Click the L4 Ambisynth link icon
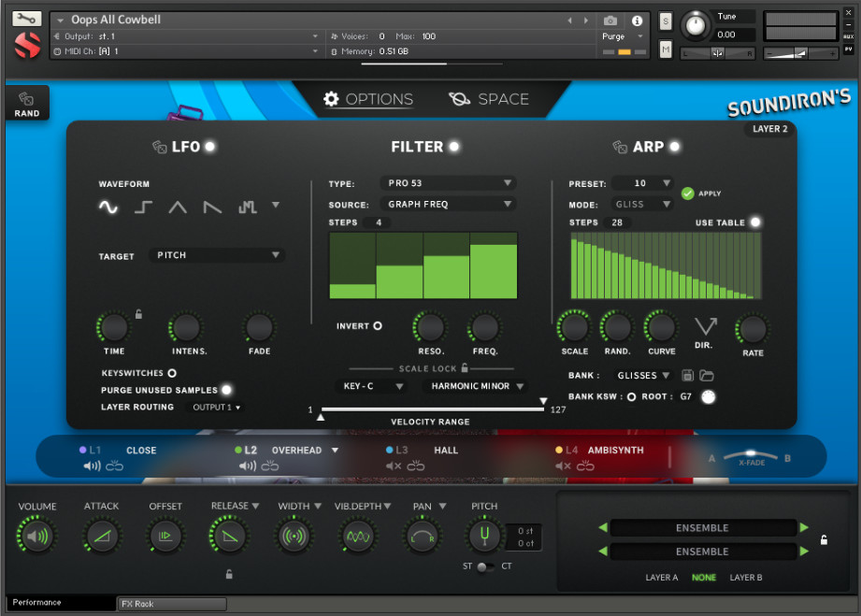Image resolution: width=861 pixels, height=616 pixels. pyautogui.click(x=585, y=466)
